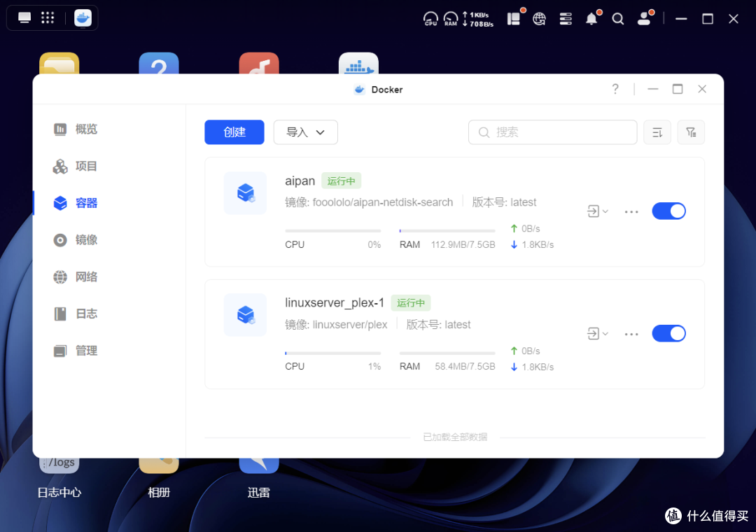Screen dimensions: 756x532
Task: Click the aipan CPU usage bar
Action: [333, 231]
